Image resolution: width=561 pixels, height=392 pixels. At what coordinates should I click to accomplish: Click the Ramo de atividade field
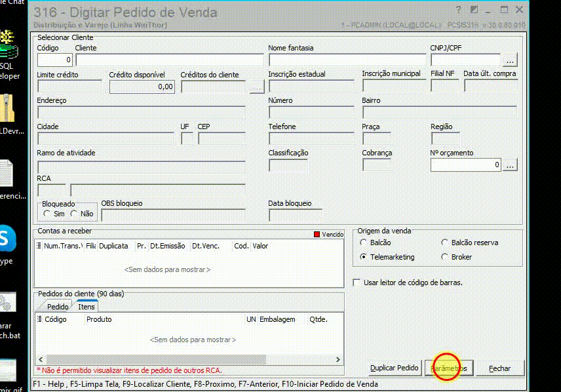pyautogui.click(x=142, y=167)
